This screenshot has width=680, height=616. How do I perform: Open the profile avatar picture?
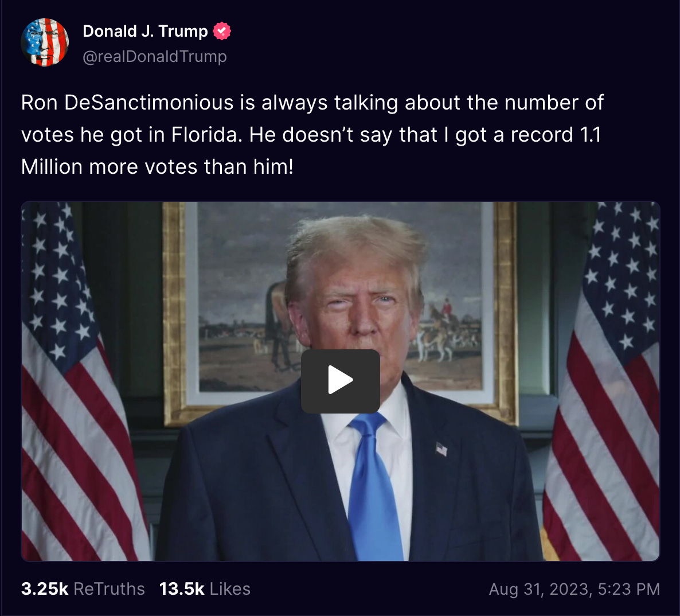point(45,42)
